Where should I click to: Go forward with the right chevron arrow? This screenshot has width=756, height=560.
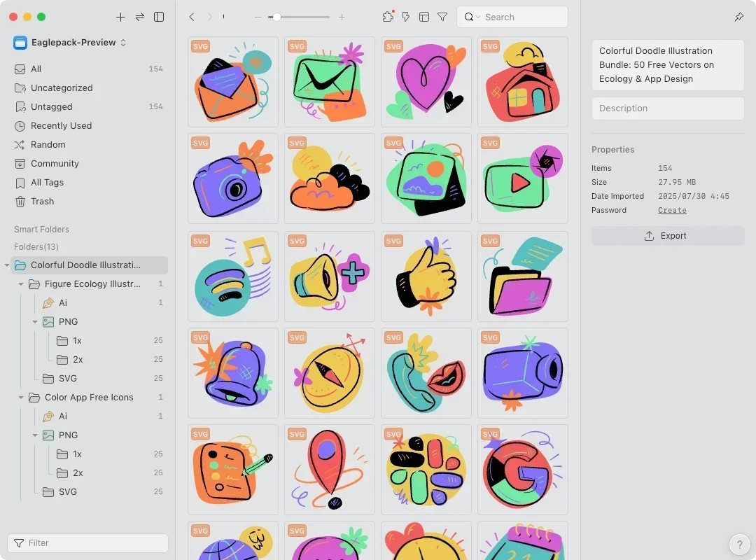210,17
